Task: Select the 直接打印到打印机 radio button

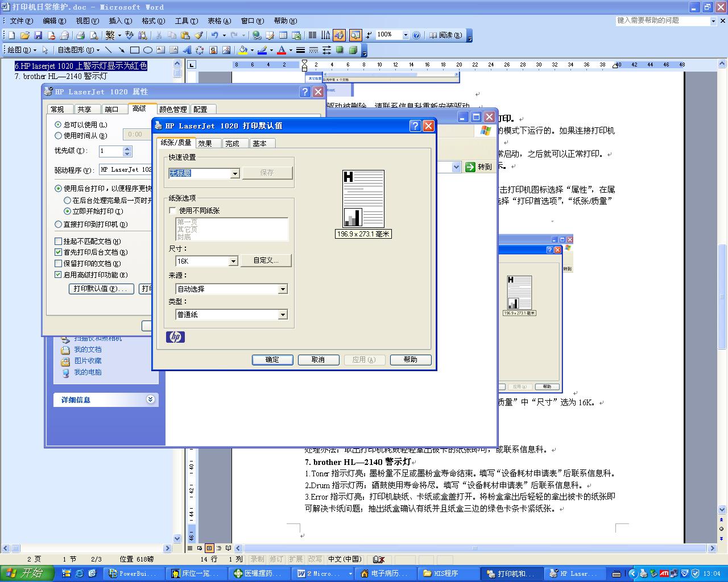Action: 58,225
